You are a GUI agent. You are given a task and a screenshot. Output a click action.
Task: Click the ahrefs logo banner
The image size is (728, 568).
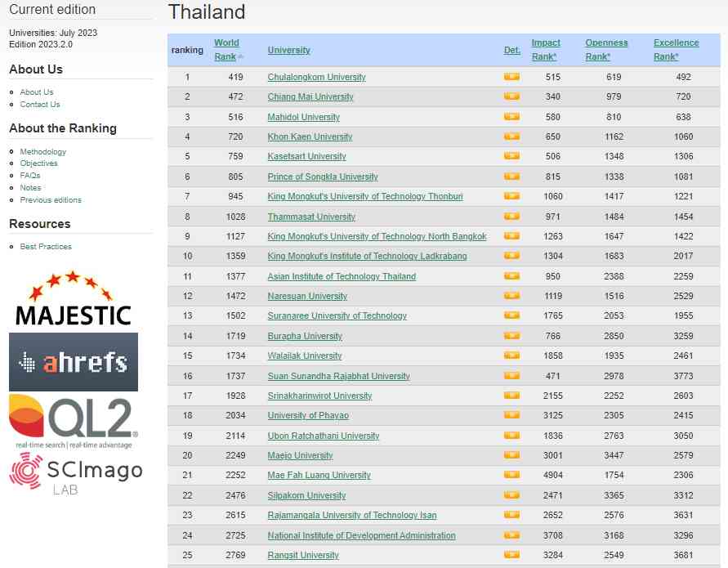click(74, 362)
